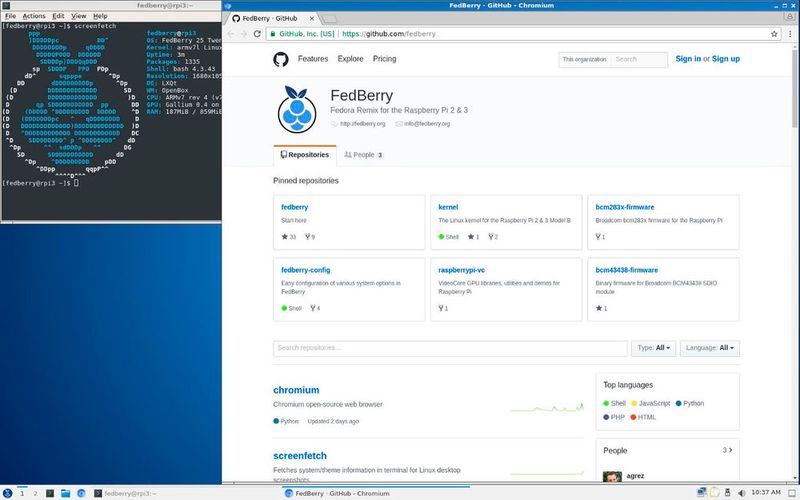Switch to workspace 2 in the pager
The image size is (800, 500).
click(35, 493)
